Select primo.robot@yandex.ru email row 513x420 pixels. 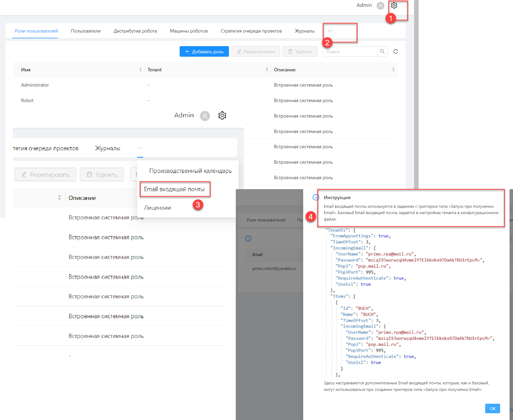[274, 269]
